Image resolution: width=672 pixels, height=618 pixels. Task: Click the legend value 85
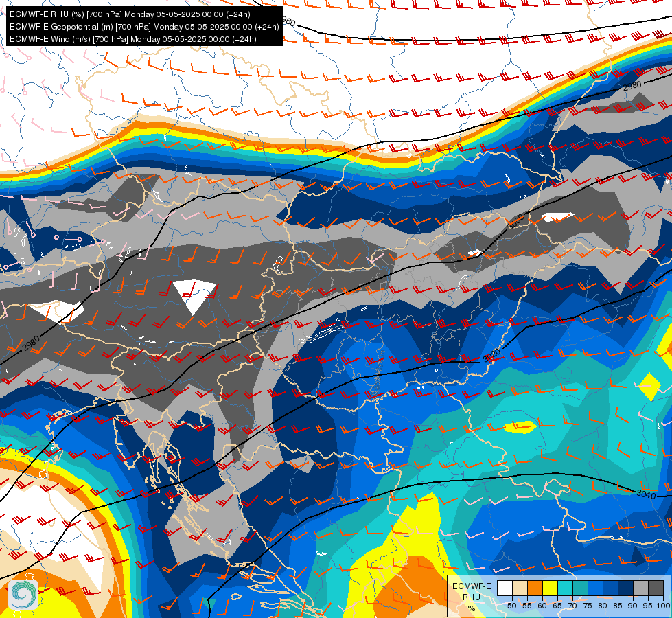(618, 606)
